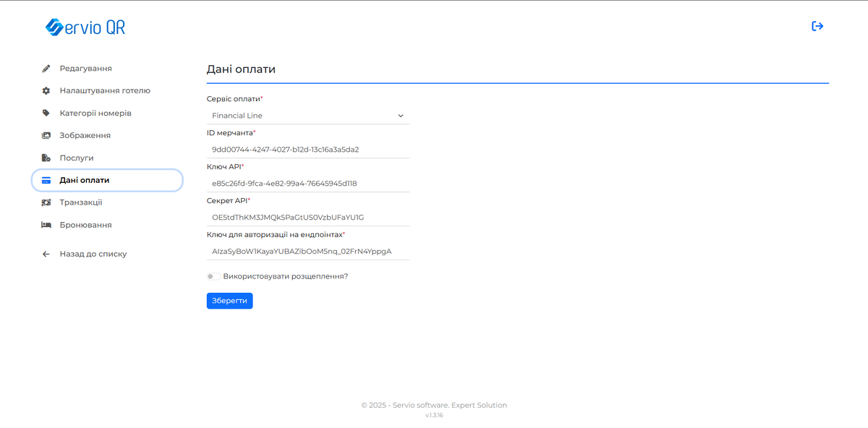The width and height of the screenshot is (868, 428).
Task: Click the Бронювання bed icon
Action: point(46,225)
